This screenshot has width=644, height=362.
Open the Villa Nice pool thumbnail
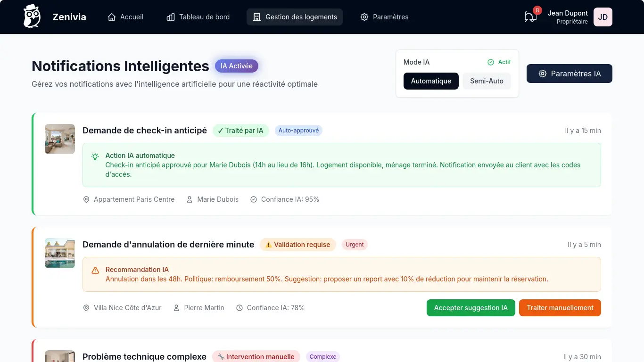coord(60,253)
